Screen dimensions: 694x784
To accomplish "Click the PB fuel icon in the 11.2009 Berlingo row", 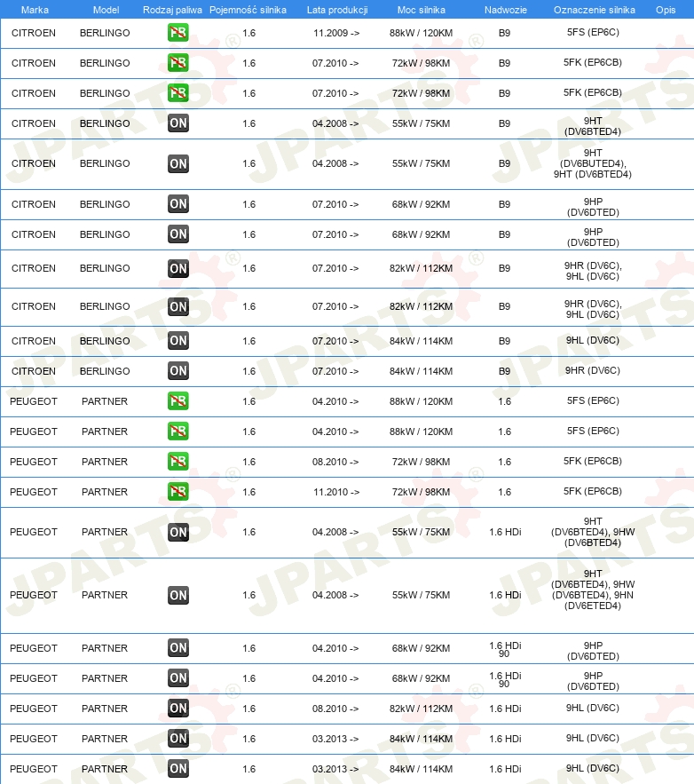I will (x=177, y=33).
